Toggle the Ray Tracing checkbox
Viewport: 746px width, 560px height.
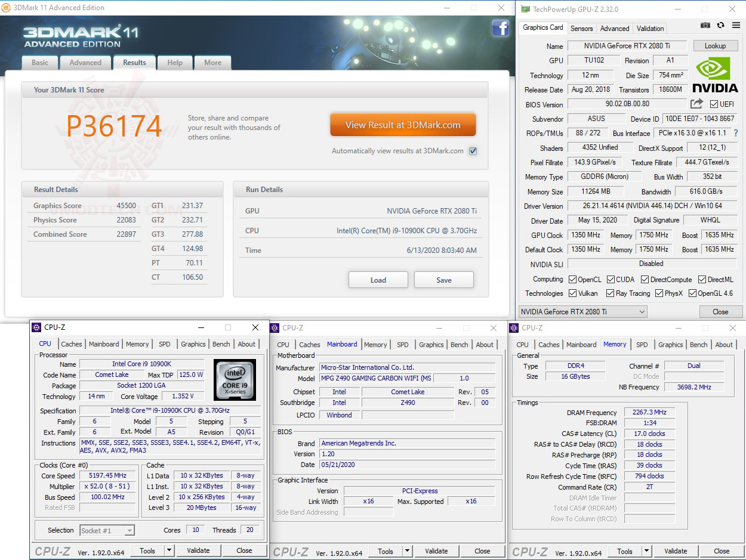point(610,293)
